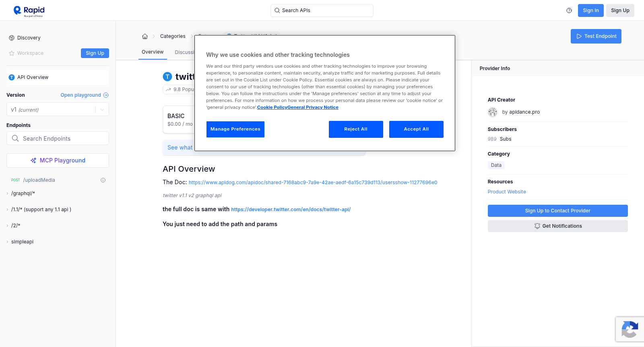The image size is (644, 347).
Task: Open the Categories breadcrumb
Action: click(173, 36)
